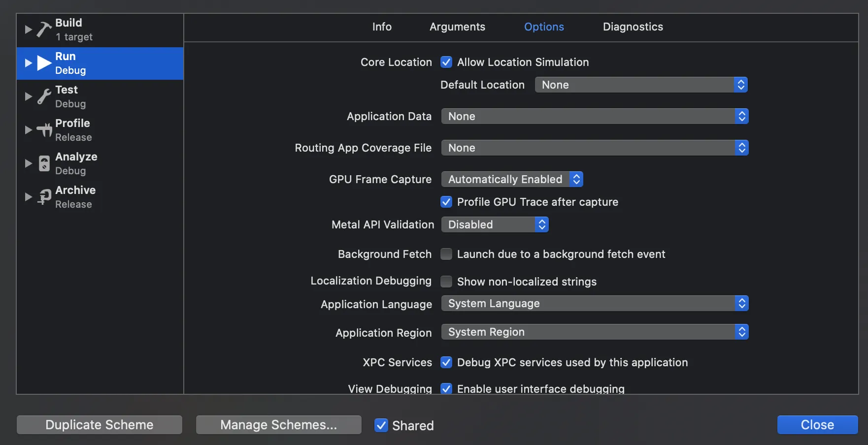Click the Analyze icon in sidebar
This screenshot has height=445, width=868.
pos(44,163)
